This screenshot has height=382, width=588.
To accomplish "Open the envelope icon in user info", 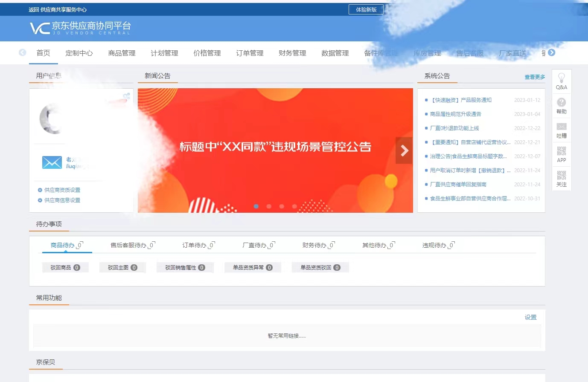I will click(x=51, y=162).
